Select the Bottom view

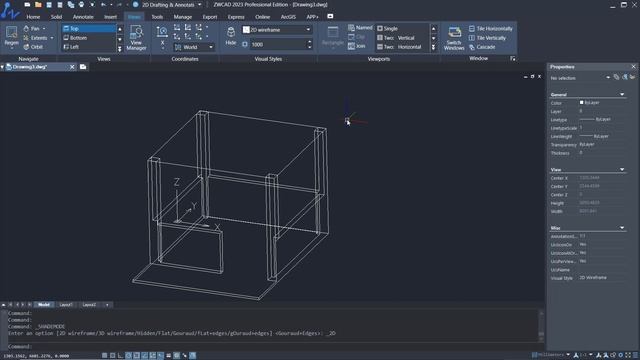(89, 38)
